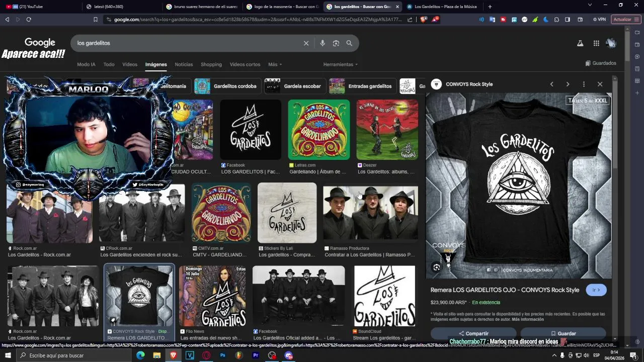Screen dimensions: 644x362
Task: Open the Opera browser taskbar icon
Action: [206, 355]
